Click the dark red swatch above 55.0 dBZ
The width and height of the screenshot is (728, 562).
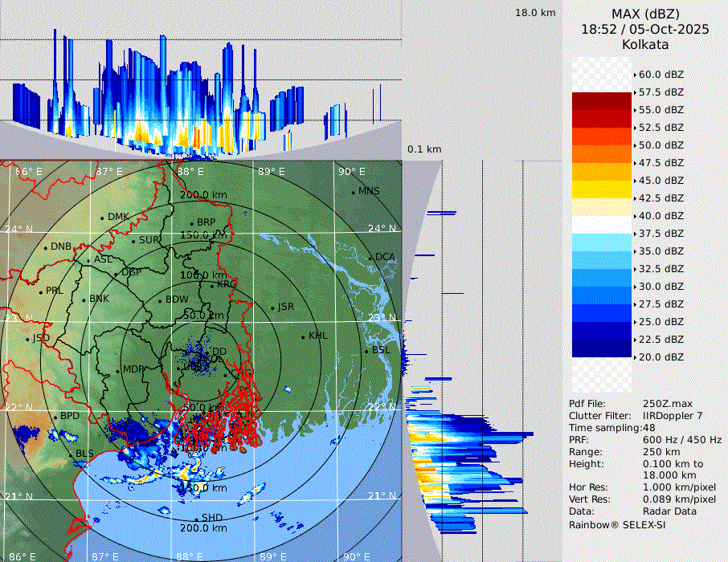click(602, 101)
